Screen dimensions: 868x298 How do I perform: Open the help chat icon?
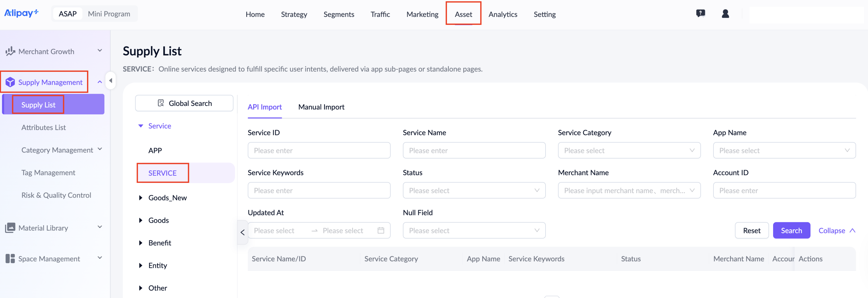pyautogui.click(x=701, y=13)
